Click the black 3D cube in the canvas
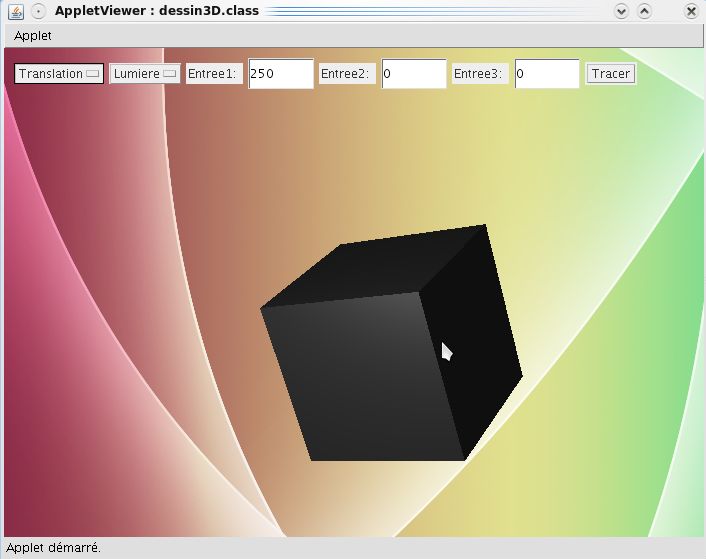 click(x=391, y=343)
